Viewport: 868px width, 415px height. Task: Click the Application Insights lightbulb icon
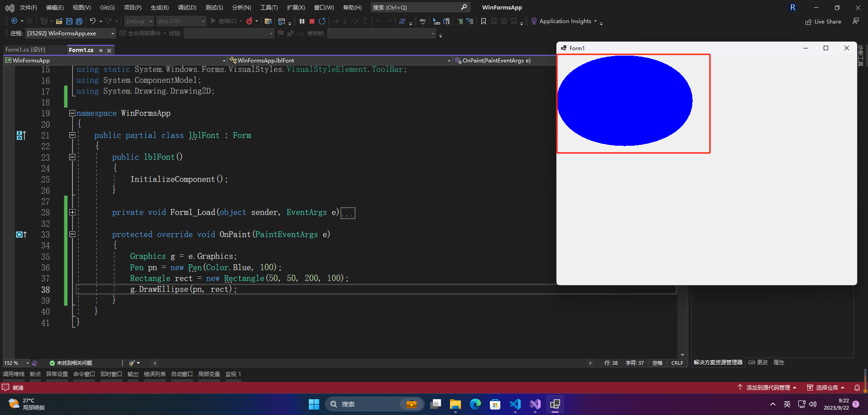(x=534, y=21)
